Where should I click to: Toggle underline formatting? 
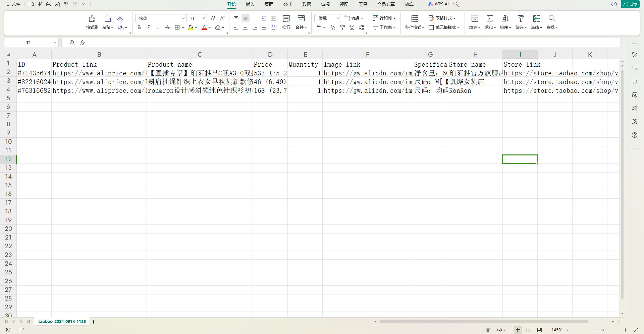[158, 27]
